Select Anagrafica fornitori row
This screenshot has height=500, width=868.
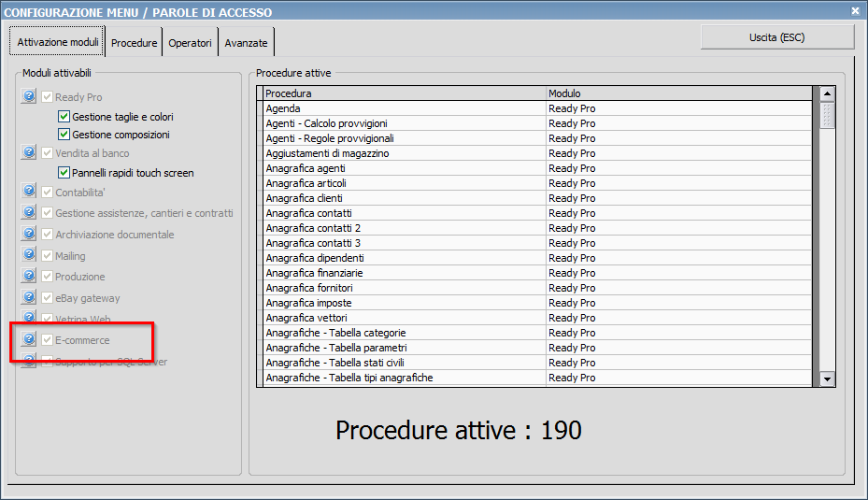click(537, 287)
